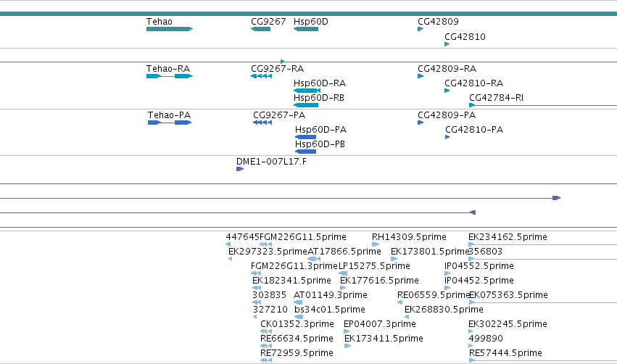The image size is (617, 364).
Task: Select the AT17866.5prime EST arrow
Action: tap(314, 259)
